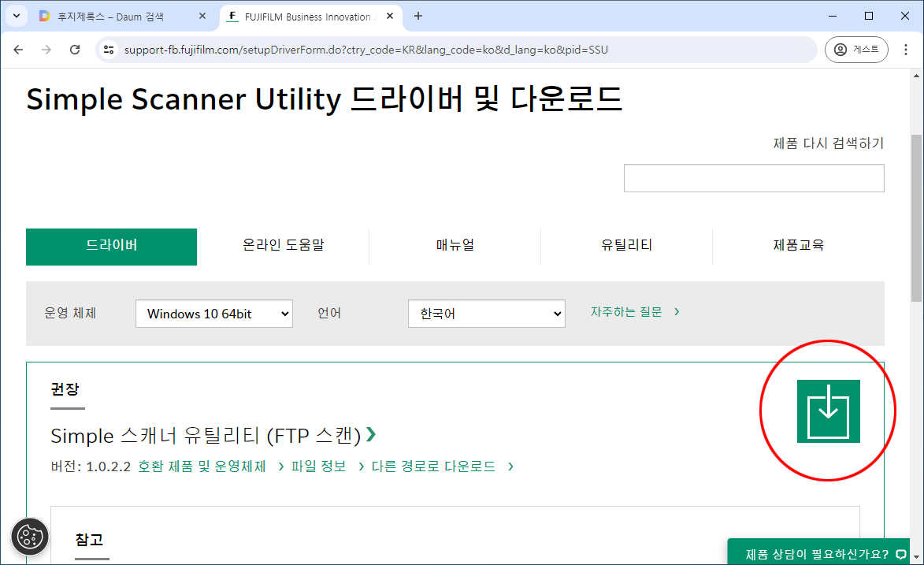Open operating system dropdown Windows 10 64bit
This screenshot has height=565, width=924.
tap(214, 313)
